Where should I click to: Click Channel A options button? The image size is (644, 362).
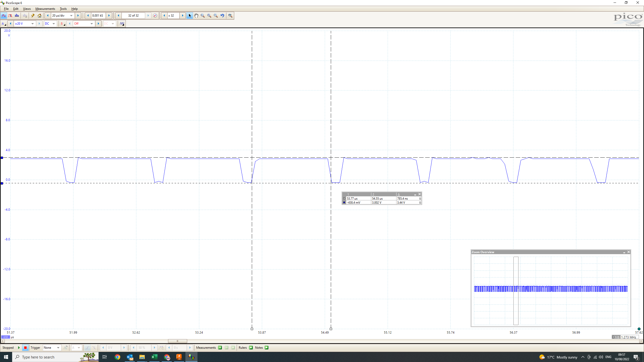[4, 24]
